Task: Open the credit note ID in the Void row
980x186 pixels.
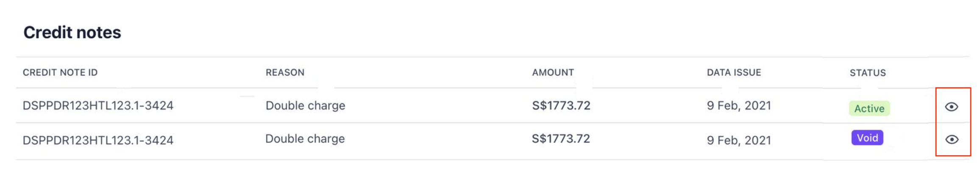Action: click(x=98, y=141)
